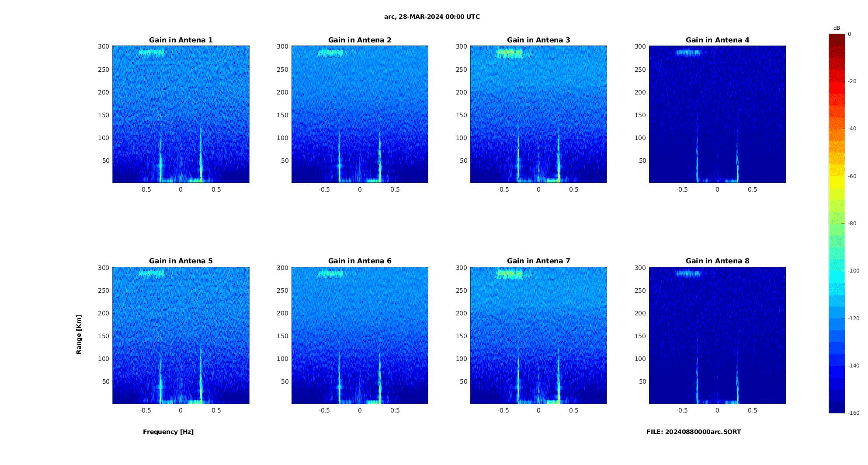Screen dimensions: 868x465
Task: Click the bright echo near 290 km in Antena 3
Action: click(510, 53)
